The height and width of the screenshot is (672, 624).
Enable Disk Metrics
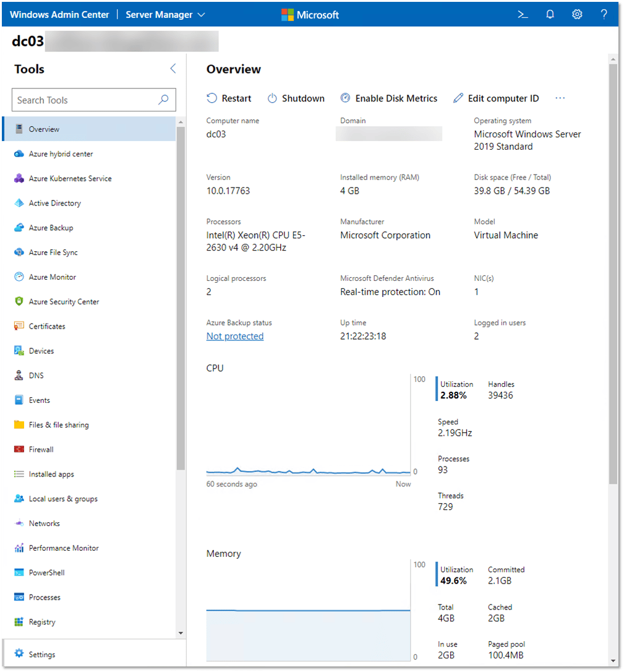(389, 98)
